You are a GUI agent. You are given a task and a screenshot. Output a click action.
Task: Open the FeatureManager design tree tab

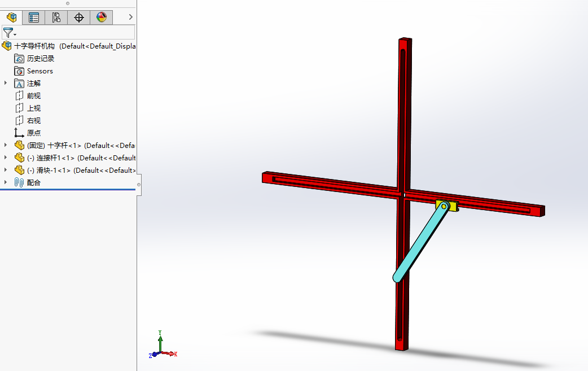(x=11, y=18)
